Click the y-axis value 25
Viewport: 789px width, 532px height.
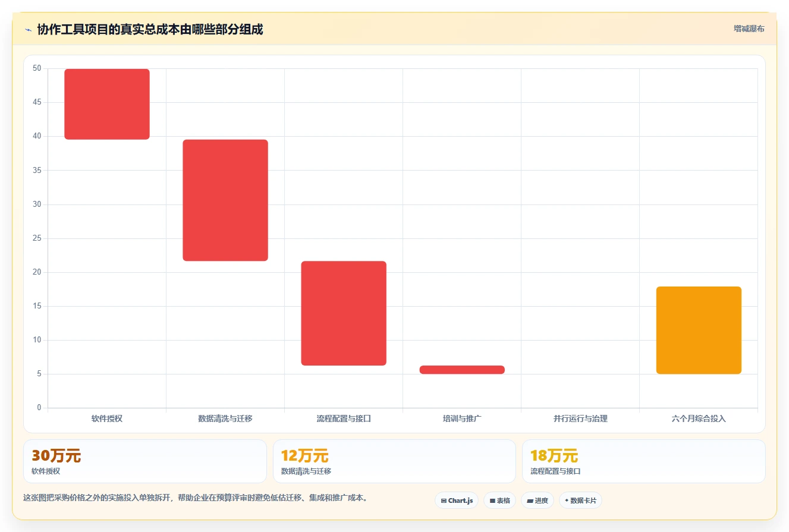tap(37, 238)
